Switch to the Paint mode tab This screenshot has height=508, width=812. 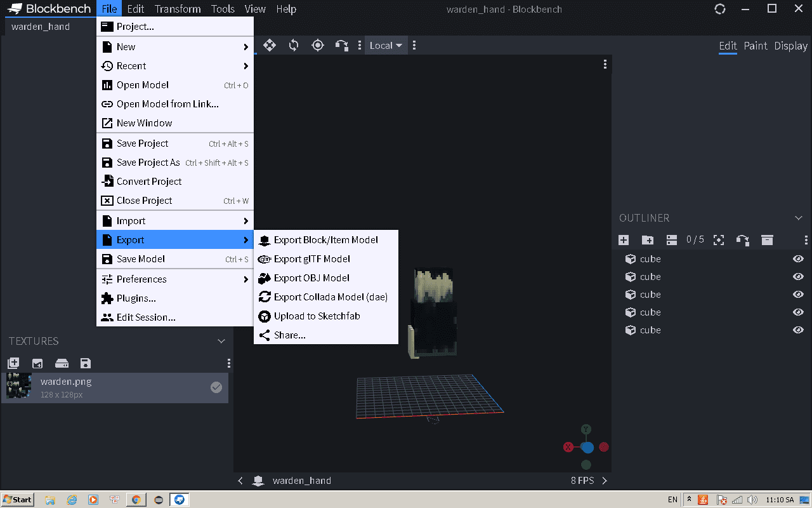(756, 46)
